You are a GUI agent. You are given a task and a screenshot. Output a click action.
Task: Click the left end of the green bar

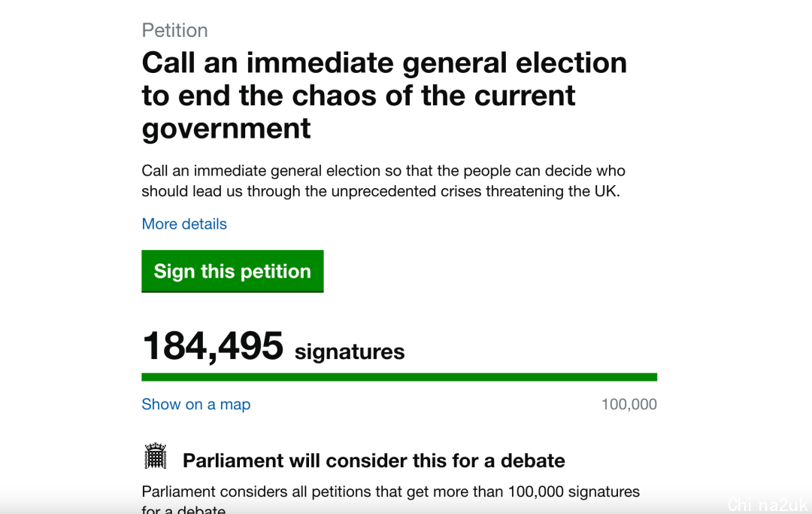[147, 377]
